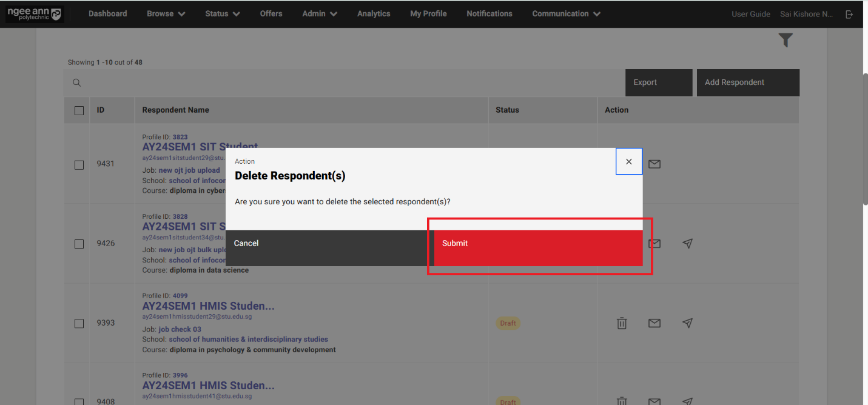The height and width of the screenshot is (405, 868).
Task: Click the send icon for respondent 9393
Action: coord(687,323)
